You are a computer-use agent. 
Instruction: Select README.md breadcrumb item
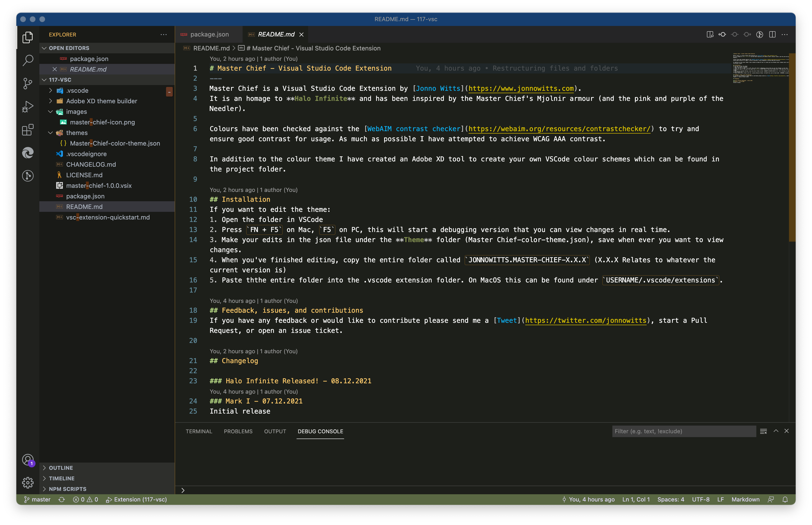point(207,49)
